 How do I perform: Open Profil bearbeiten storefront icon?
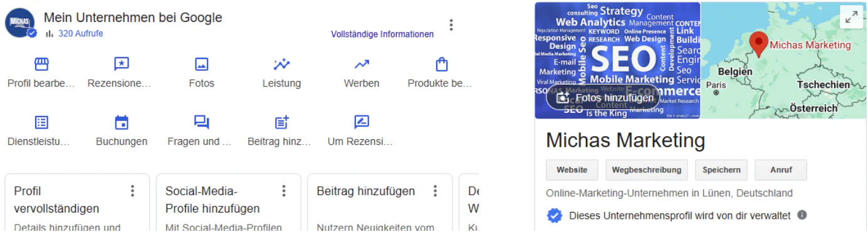(x=41, y=64)
